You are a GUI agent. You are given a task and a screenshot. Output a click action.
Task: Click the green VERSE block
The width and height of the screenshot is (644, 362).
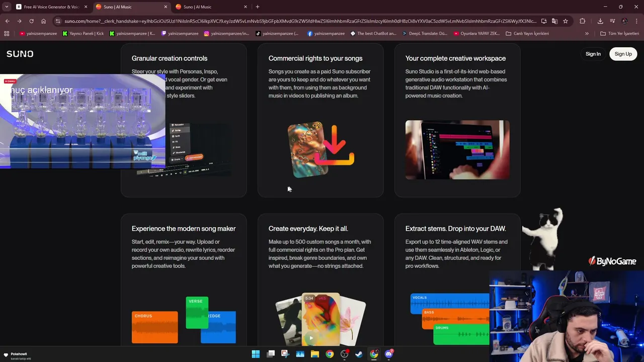pyautogui.click(x=197, y=313)
